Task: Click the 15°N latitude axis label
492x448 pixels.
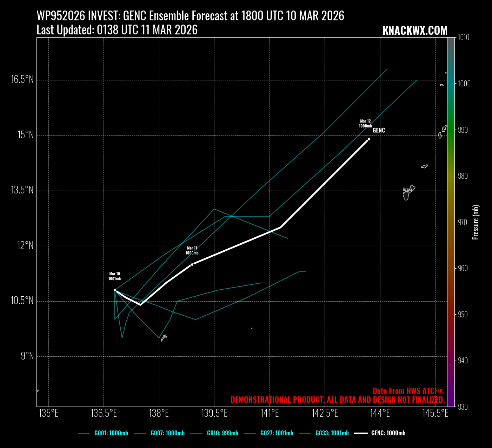Action: point(26,135)
